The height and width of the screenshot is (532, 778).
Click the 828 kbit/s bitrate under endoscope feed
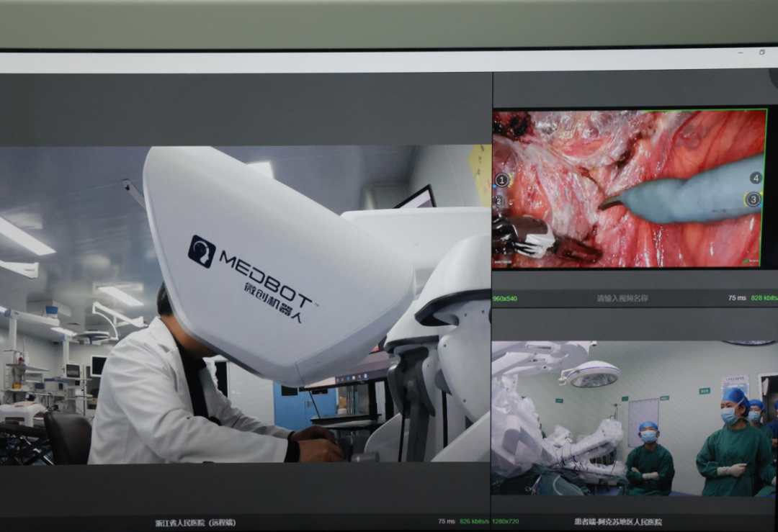(764, 298)
